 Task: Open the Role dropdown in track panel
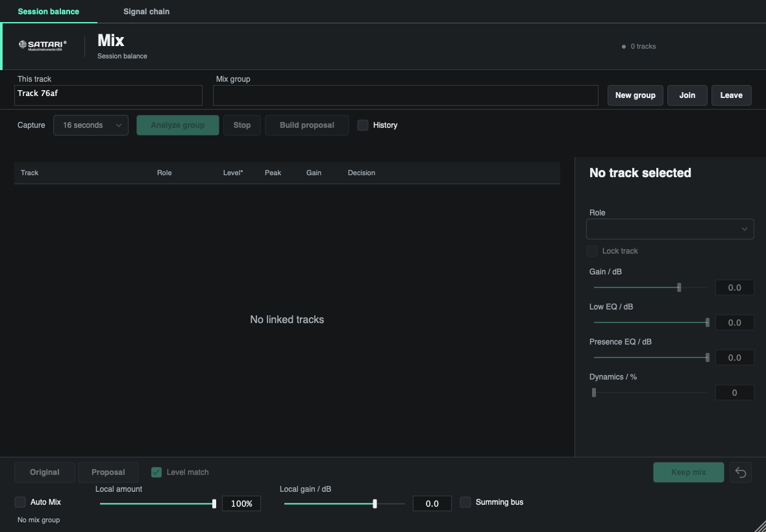coord(670,229)
